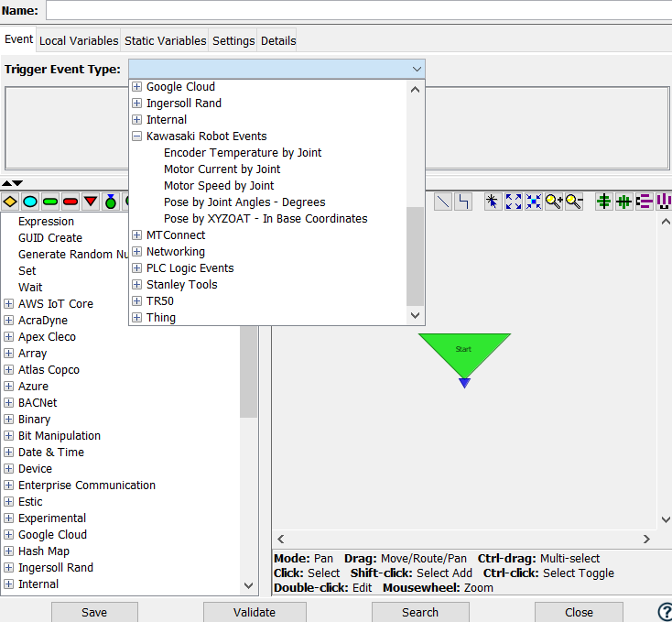This screenshot has height=622, width=672.
Task: Click the Validate button
Action: [x=255, y=612]
